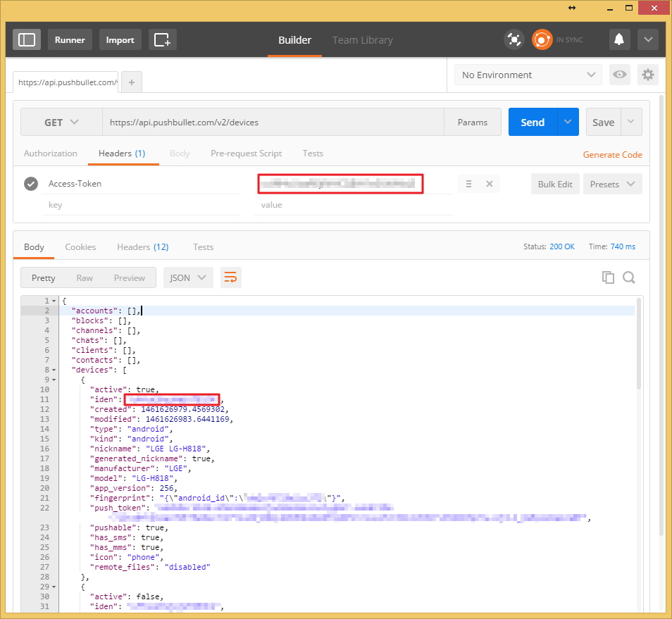
Task: Toggle the sidebar panel icon
Action: pos(27,40)
